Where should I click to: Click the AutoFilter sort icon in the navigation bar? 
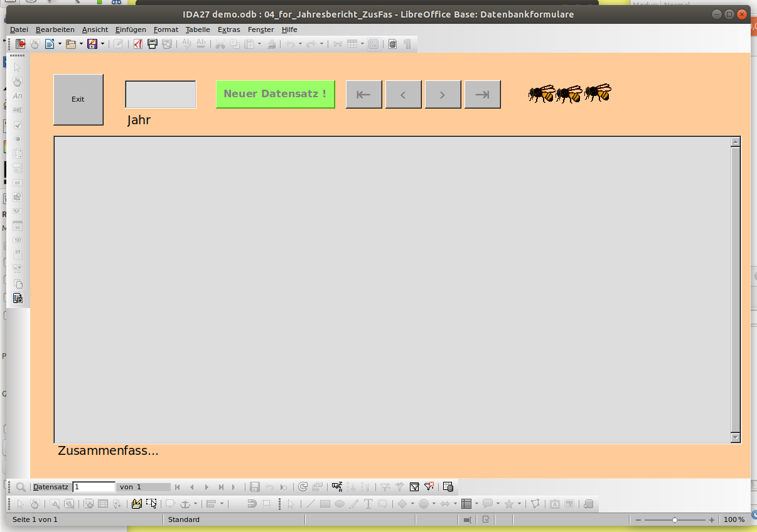point(385,487)
